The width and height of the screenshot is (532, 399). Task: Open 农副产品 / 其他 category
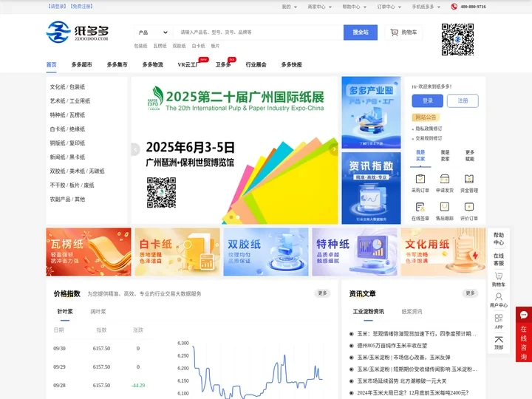click(67, 199)
